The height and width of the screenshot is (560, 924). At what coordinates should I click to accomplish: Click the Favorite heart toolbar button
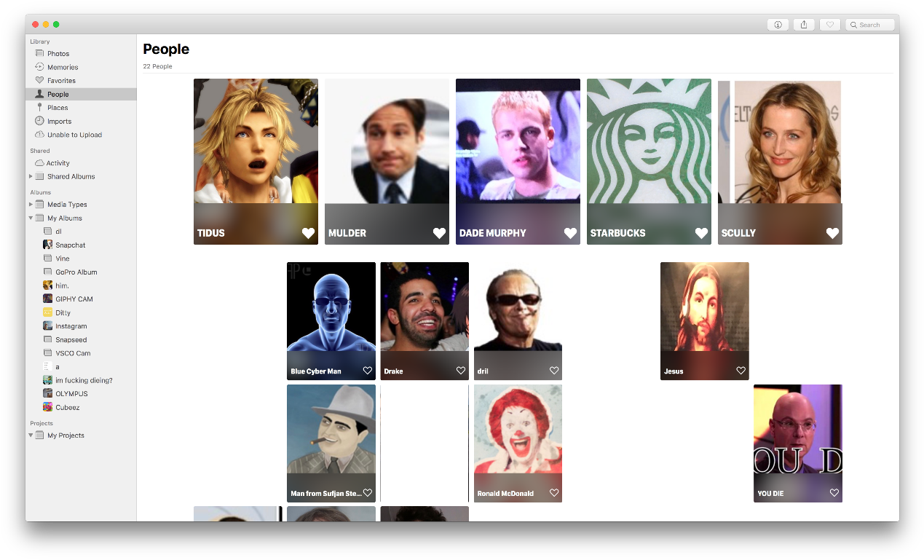[x=829, y=25]
